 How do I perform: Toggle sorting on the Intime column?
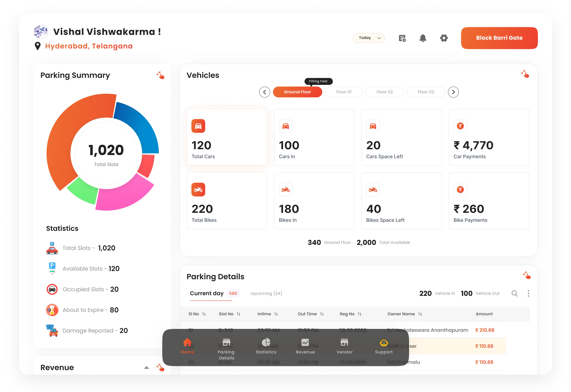pyautogui.click(x=276, y=314)
